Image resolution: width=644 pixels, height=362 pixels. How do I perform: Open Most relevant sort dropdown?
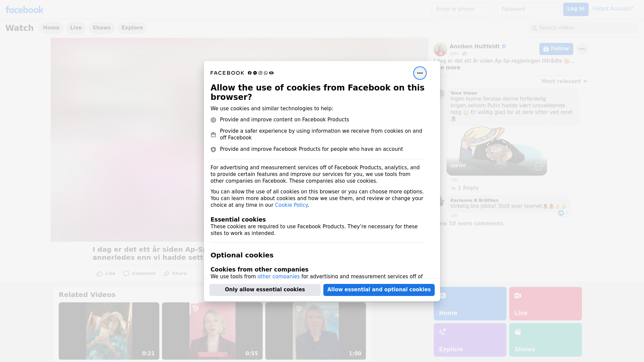(564, 81)
